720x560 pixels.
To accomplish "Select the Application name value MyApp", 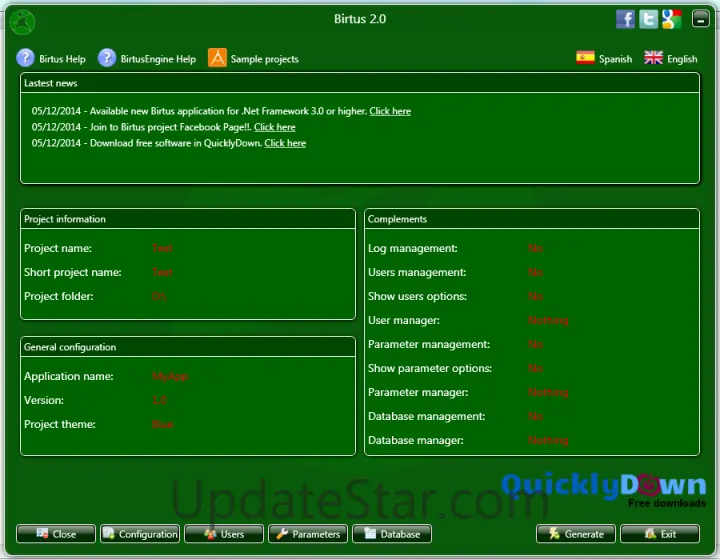I will click(x=170, y=376).
